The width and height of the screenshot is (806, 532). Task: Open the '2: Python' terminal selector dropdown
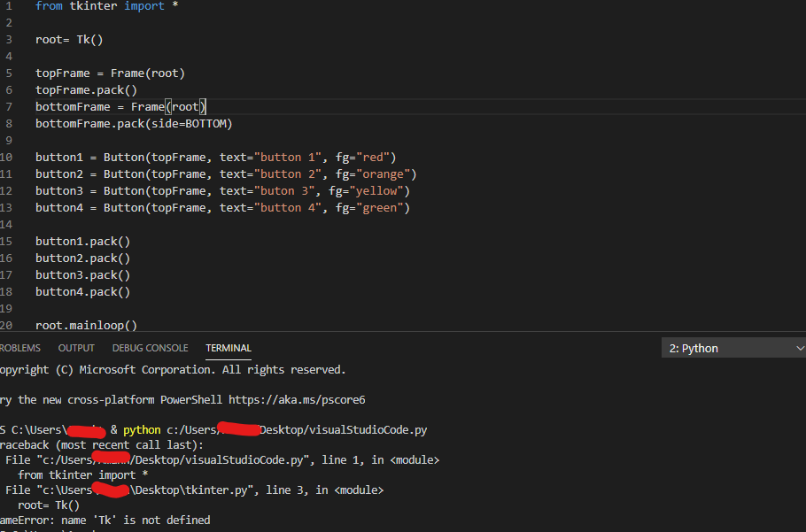(733, 348)
